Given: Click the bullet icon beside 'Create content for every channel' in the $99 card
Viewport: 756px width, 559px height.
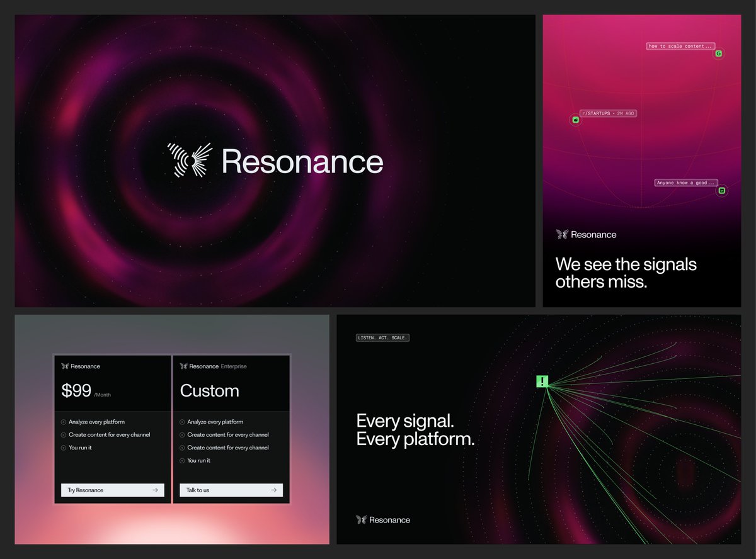Looking at the screenshot, I should 64,435.
